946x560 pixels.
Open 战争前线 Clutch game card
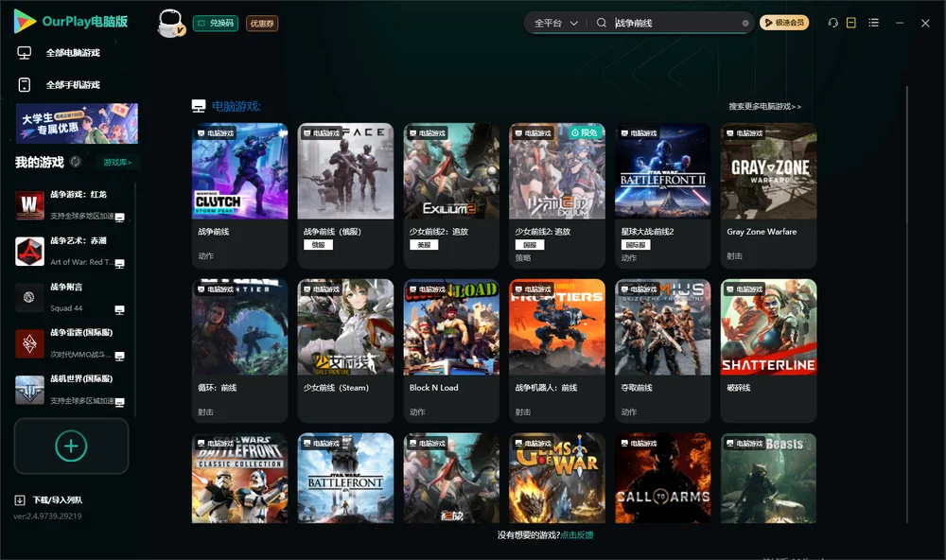[x=239, y=196]
